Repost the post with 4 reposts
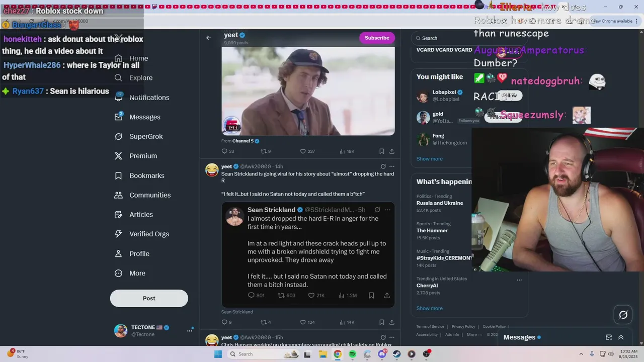Image resolution: width=644 pixels, height=362 pixels. pyautogui.click(x=265, y=322)
